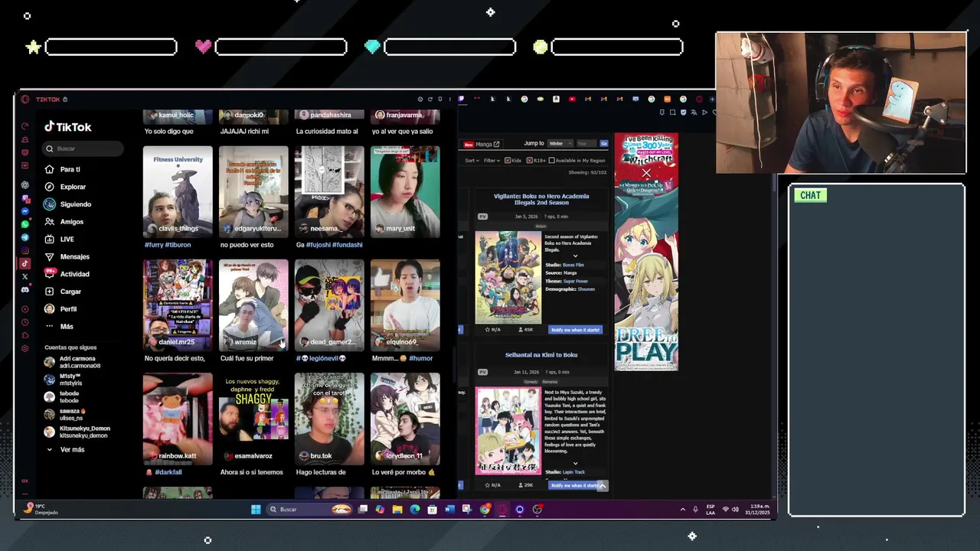Open TikTok Mensajes inbox
Screen dimensions: 980x551
coord(67,256)
